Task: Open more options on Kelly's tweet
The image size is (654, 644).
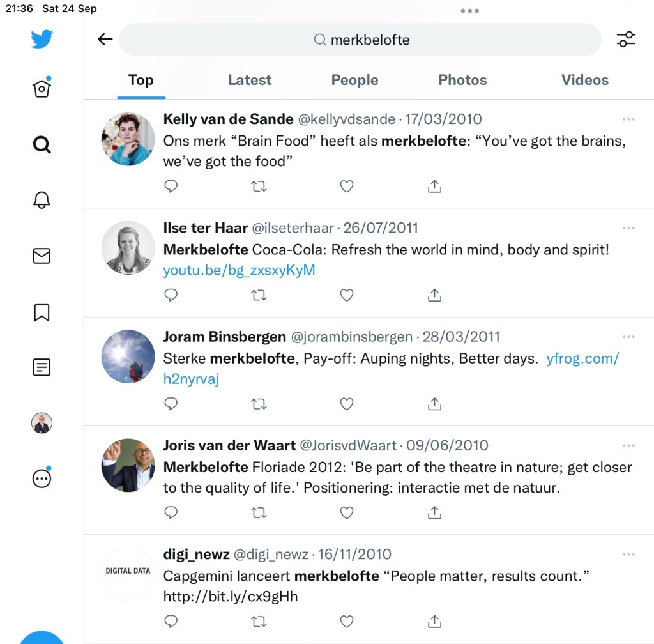Action: click(628, 119)
